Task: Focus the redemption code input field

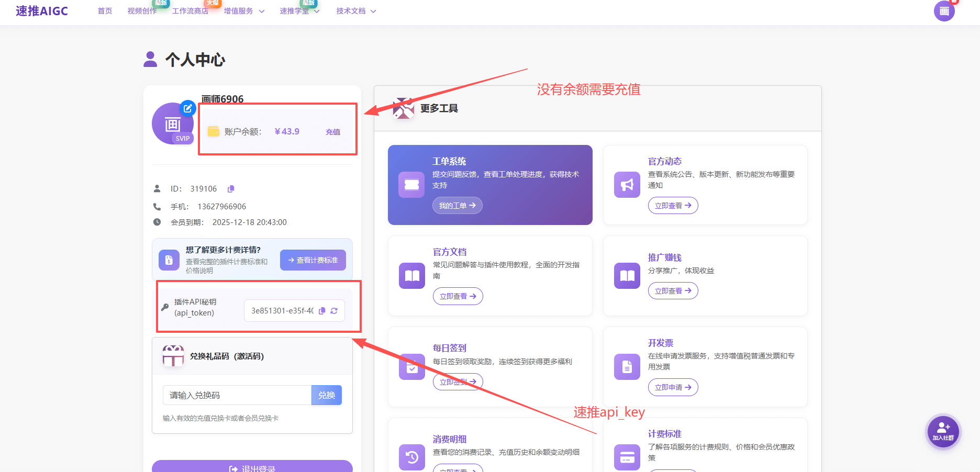Action: click(237, 395)
